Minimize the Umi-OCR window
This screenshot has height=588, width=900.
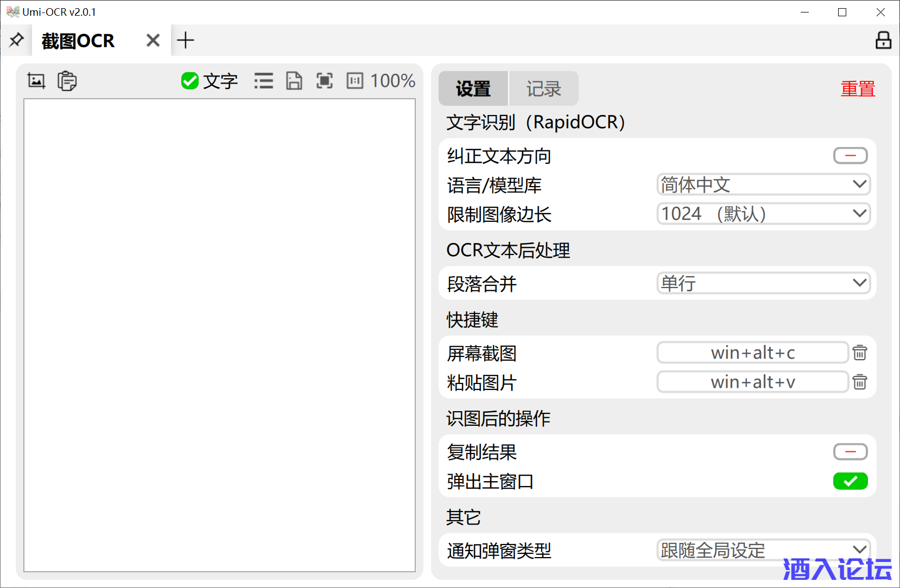coord(805,12)
